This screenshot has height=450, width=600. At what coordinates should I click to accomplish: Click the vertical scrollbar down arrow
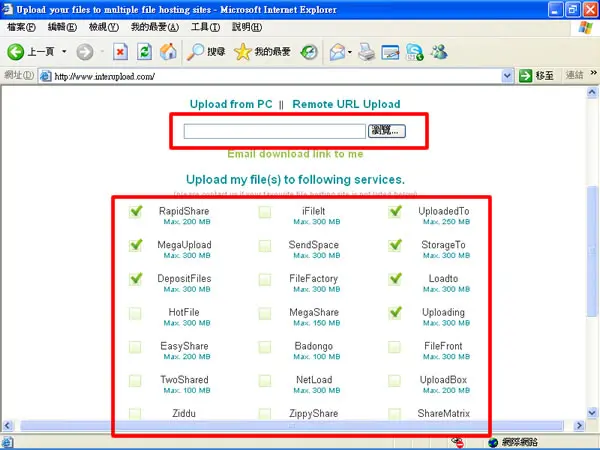[592, 412]
